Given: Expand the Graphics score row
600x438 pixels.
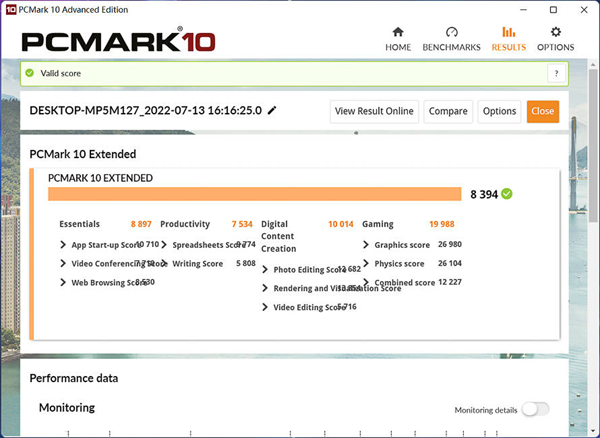Looking at the screenshot, I should 366,244.
